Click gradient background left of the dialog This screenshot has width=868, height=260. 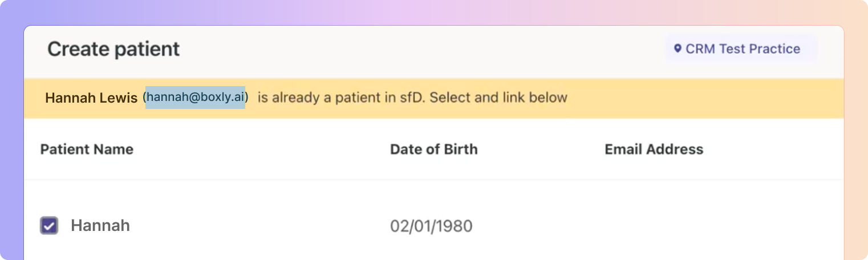pyautogui.click(x=11, y=143)
